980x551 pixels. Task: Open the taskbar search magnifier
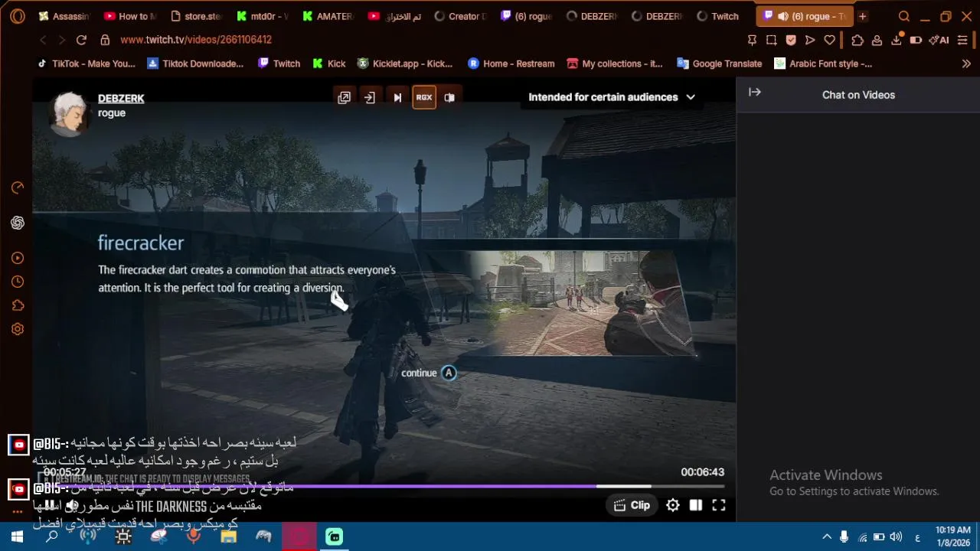click(52, 537)
